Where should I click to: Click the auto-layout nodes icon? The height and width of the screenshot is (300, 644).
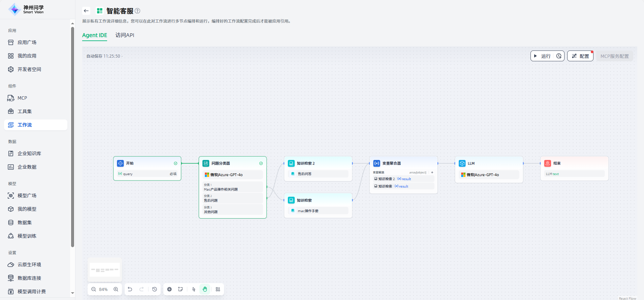(x=218, y=289)
